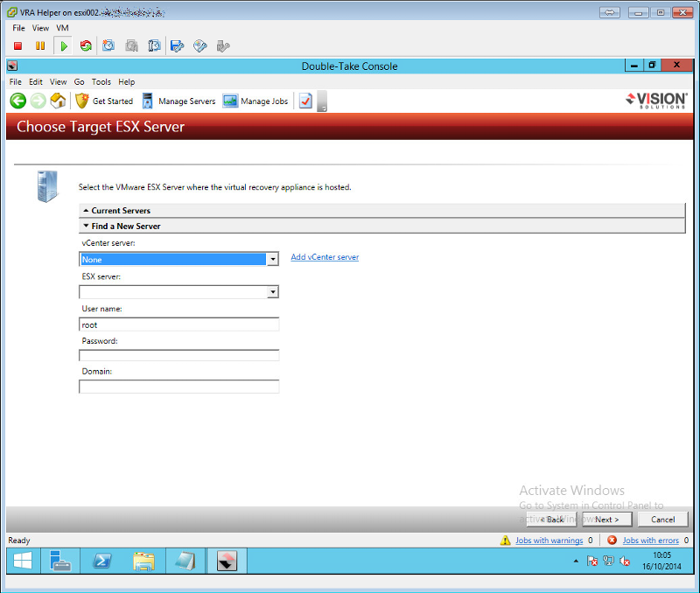The width and height of the screenshot is (700, 593).
Task: Open the Jobs with errors link
Action: click(651, 541)
